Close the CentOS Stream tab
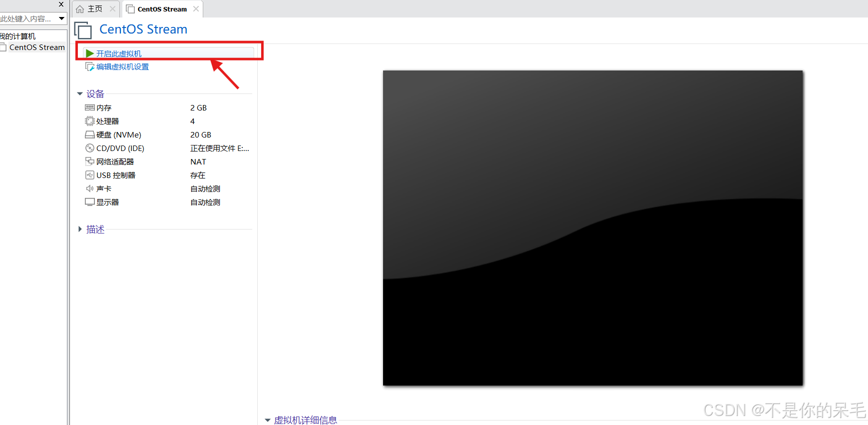 196,9
